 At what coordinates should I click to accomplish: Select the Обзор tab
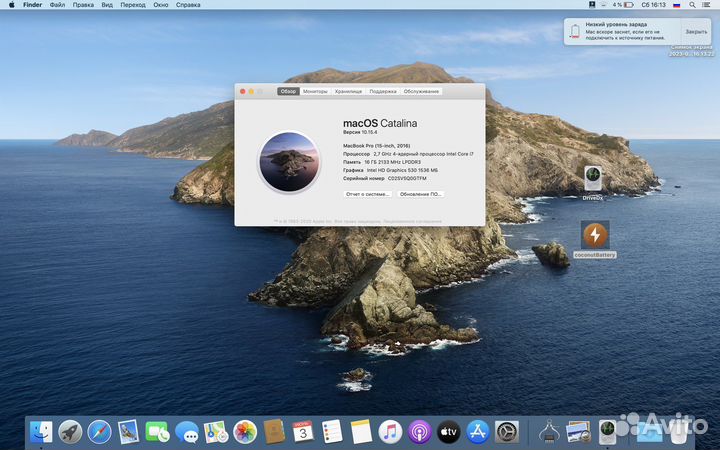[x=288, y=91]
